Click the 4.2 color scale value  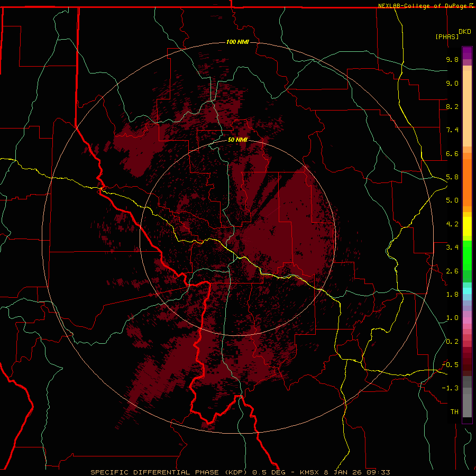[x=452, y=224]
